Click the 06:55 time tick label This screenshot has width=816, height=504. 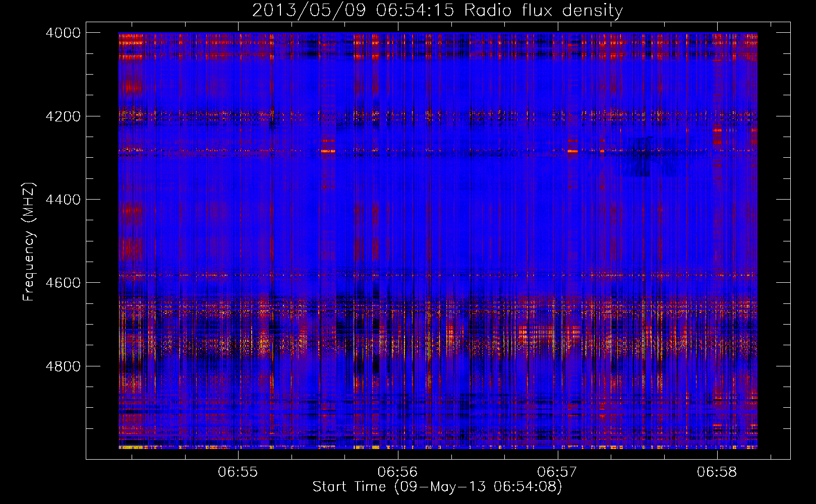click(238, 472)
